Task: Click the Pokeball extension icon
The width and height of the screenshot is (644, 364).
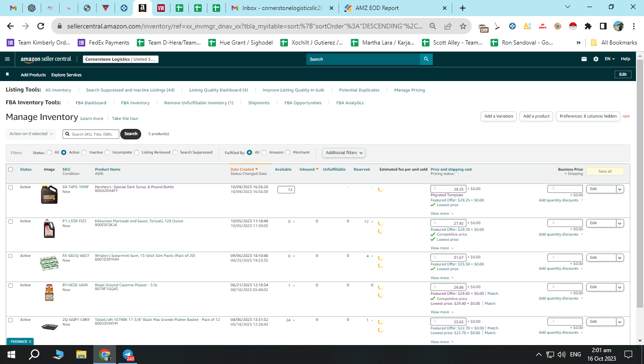Action: click(x=573, y=26)
